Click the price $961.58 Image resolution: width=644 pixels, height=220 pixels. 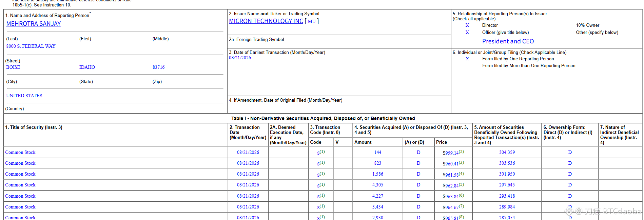[451, 175]
